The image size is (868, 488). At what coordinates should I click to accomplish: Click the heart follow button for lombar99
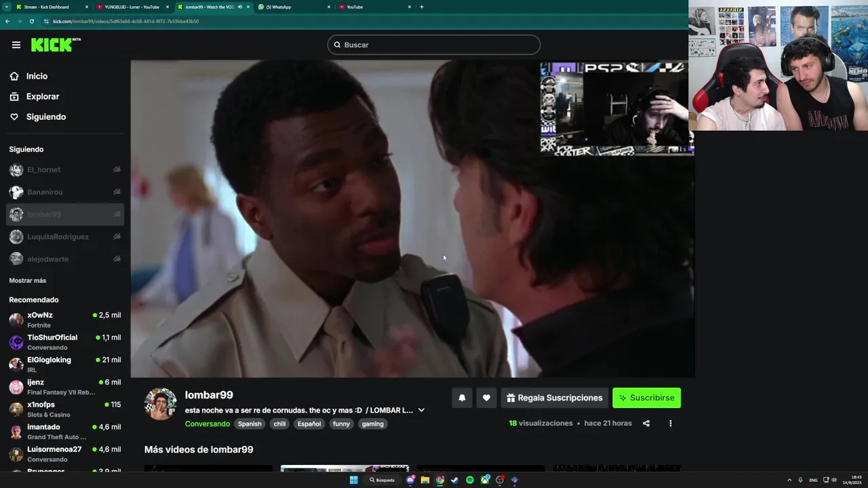(486, 398)
